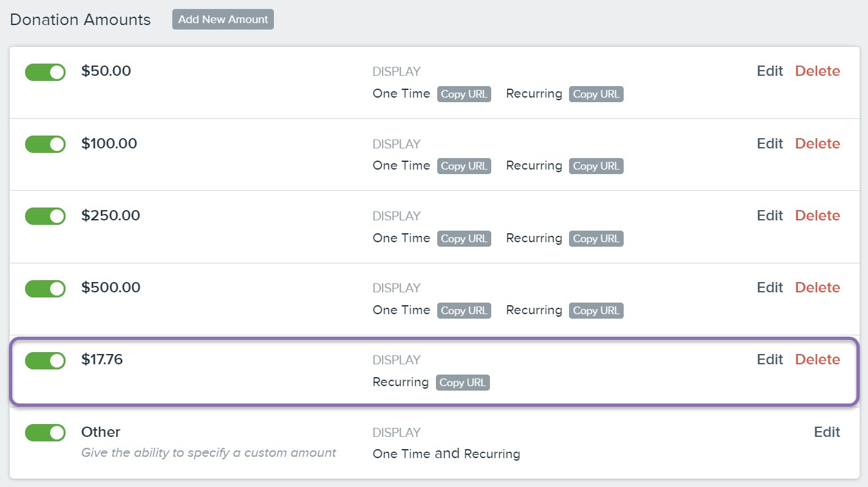This screenshot has height=487, width=868.
Task: Edit the $250.00 donation amount
Action: [770, 215]
